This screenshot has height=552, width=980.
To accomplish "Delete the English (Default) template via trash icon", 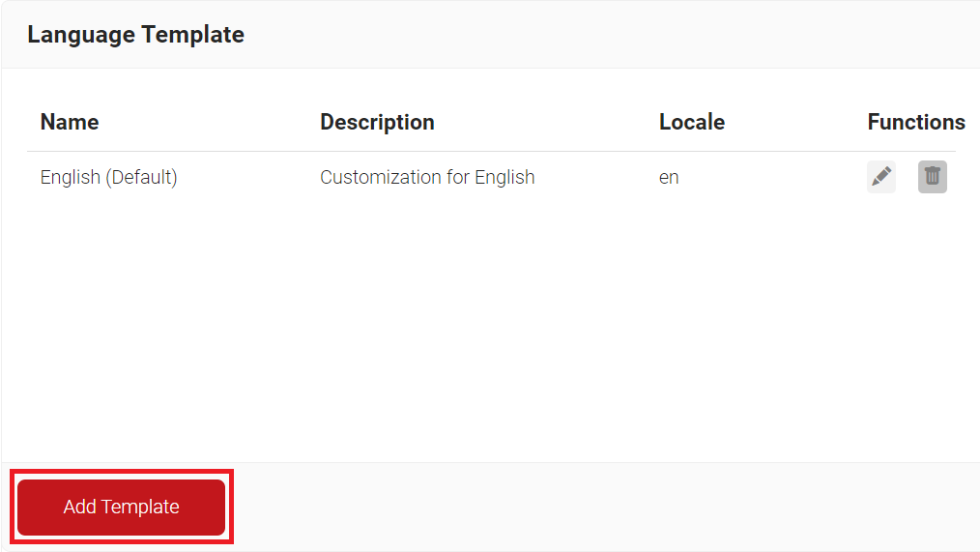I will coord(932,177).
